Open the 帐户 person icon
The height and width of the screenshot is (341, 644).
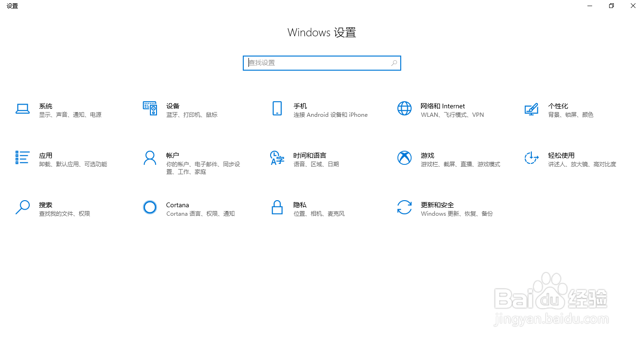[x=150, y=158]
